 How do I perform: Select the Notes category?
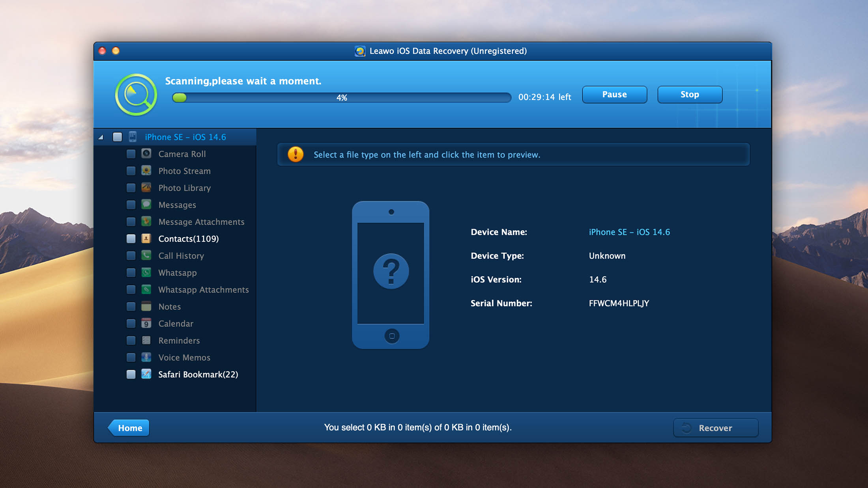click(169, 307)
